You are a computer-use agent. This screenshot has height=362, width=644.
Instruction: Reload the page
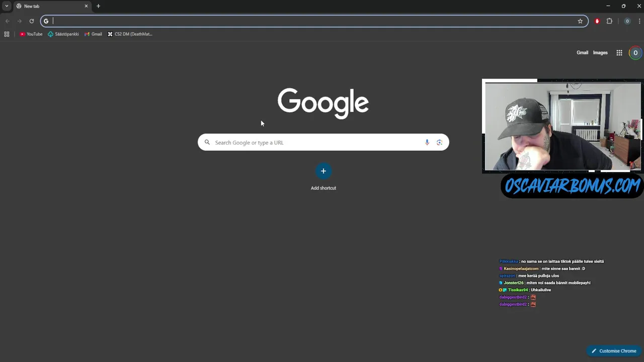[x=32, y=21]
